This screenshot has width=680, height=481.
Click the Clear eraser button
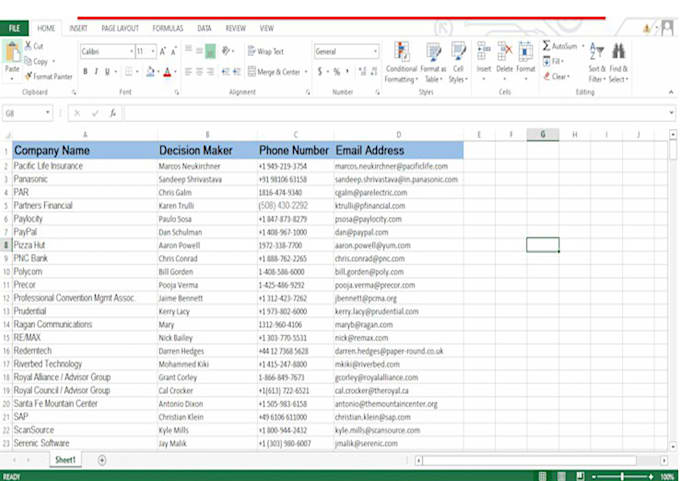click(556, 76)
